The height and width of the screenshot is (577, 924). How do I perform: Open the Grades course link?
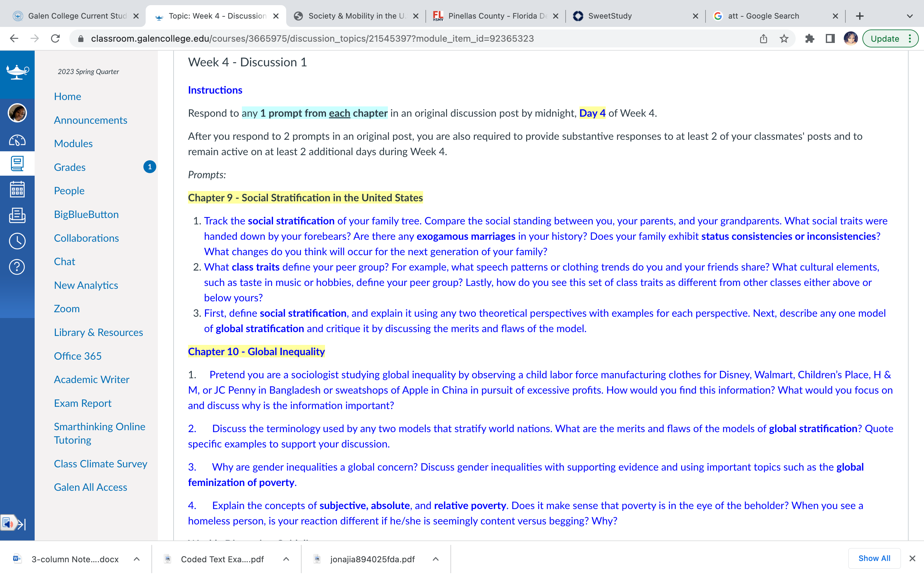click(70, 167)
